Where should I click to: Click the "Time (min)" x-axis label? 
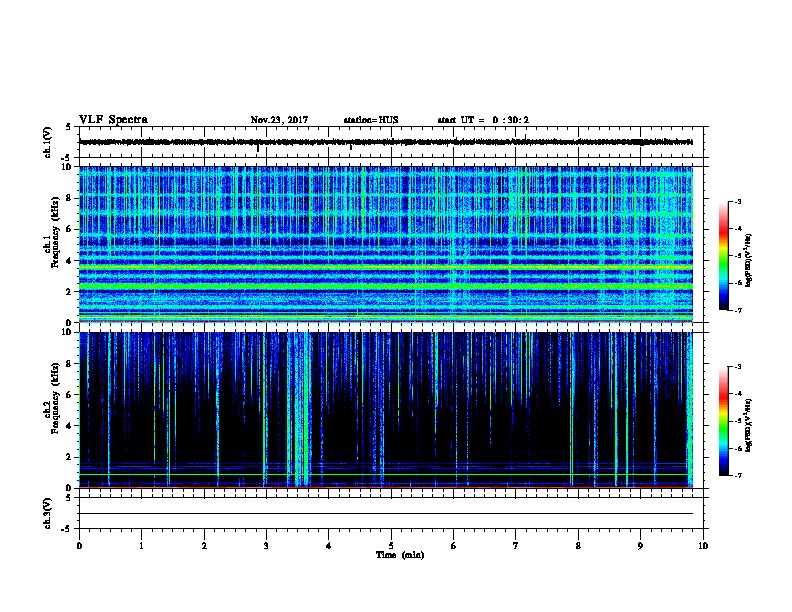pos(400,555)
